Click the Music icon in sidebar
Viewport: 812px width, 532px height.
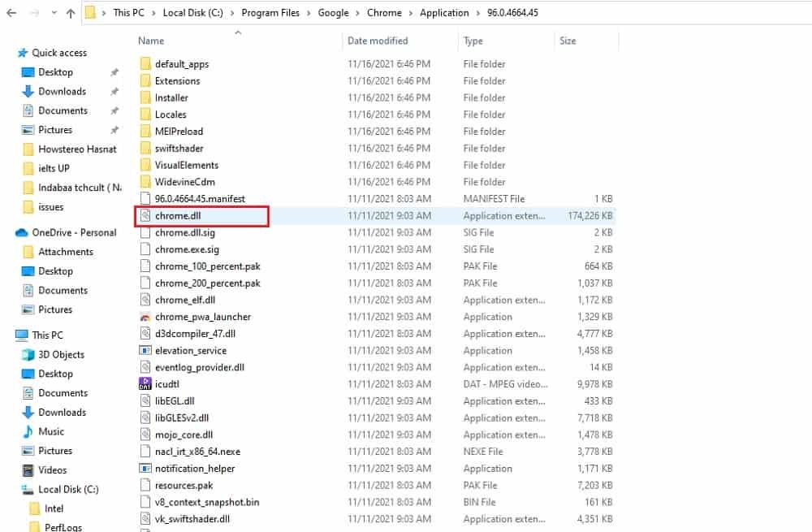28,431
